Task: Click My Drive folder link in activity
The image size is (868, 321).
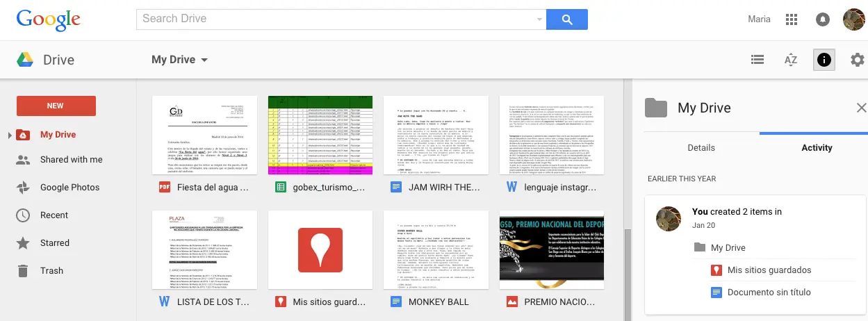Action: point(727,247)
